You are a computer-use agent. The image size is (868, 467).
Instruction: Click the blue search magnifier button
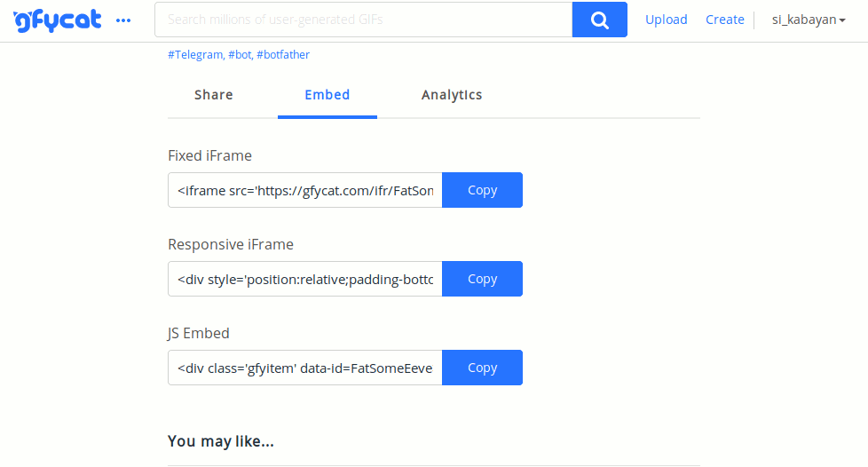(x=599, y=20)
